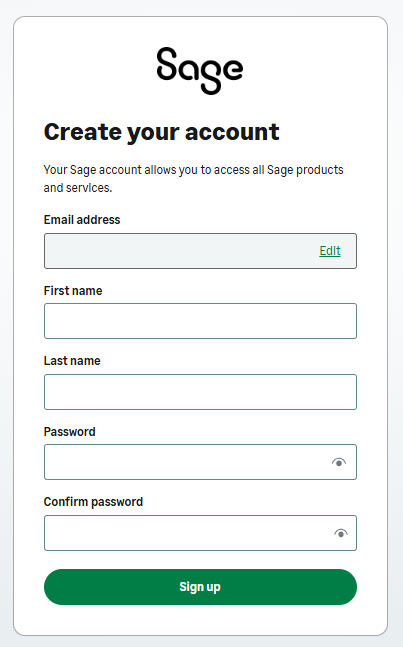Click the Create your account heading
The width and height of the screenshot is (403, 647).
[x=162, y=132]
